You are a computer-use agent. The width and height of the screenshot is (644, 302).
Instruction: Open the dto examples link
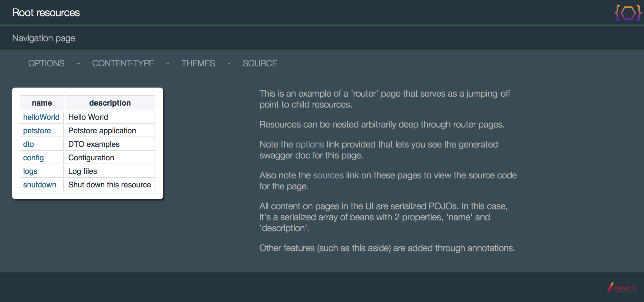click(28, 144)
